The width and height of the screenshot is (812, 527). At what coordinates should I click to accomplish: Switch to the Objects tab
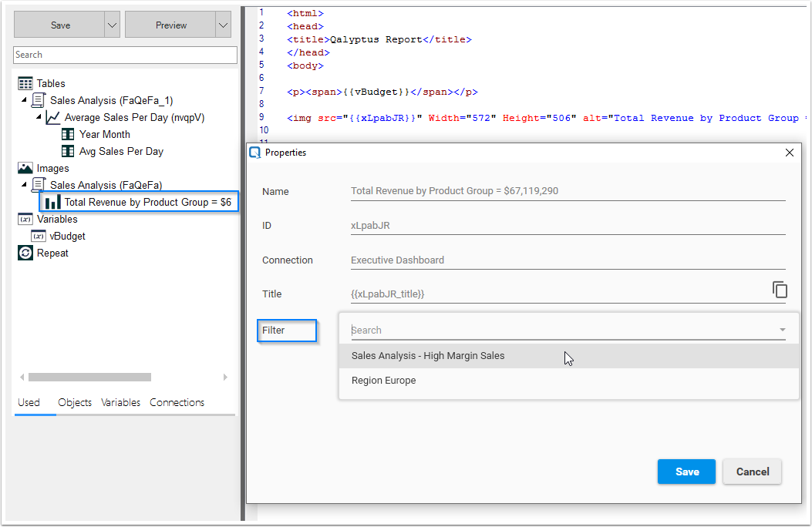point(74,402)
